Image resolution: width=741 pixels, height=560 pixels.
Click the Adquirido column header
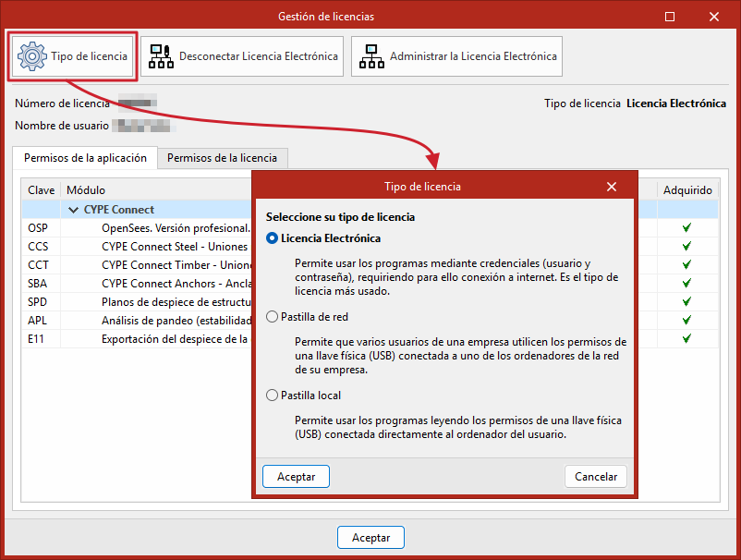click(x=687, y=190)
